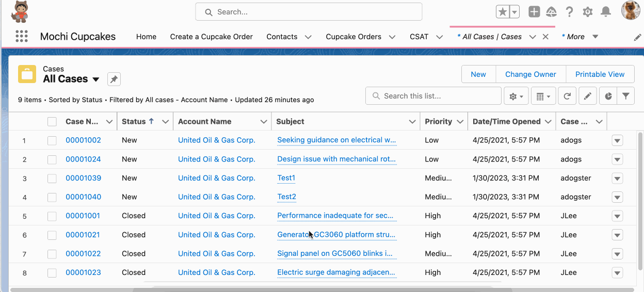Expand the CSAT tab chevron

440,37
